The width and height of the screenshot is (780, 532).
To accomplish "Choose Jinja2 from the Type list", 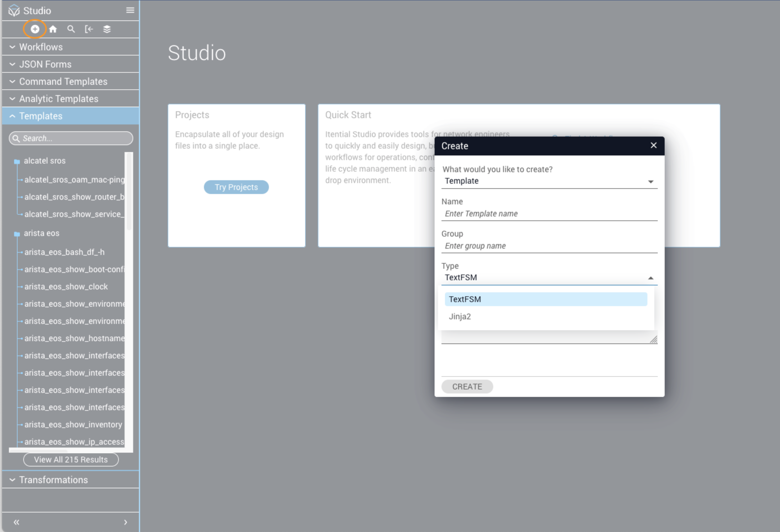I will pos(460,316).
